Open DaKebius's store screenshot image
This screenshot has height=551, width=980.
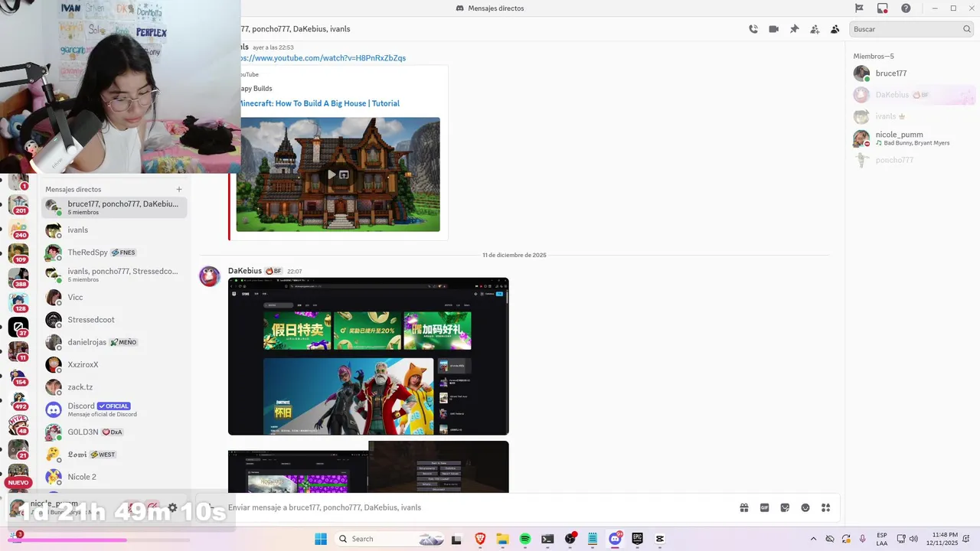(x=368, y=356)
